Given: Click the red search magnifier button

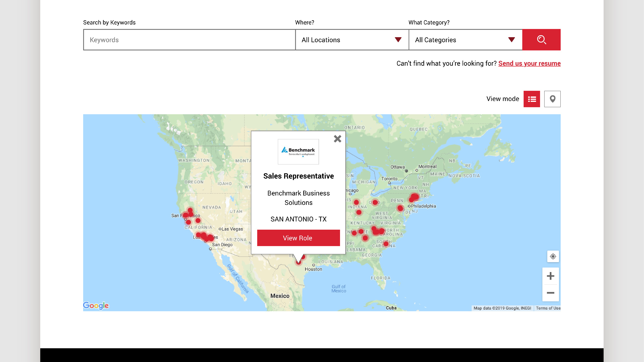Looking at the screenshot, I should point(541,40).
